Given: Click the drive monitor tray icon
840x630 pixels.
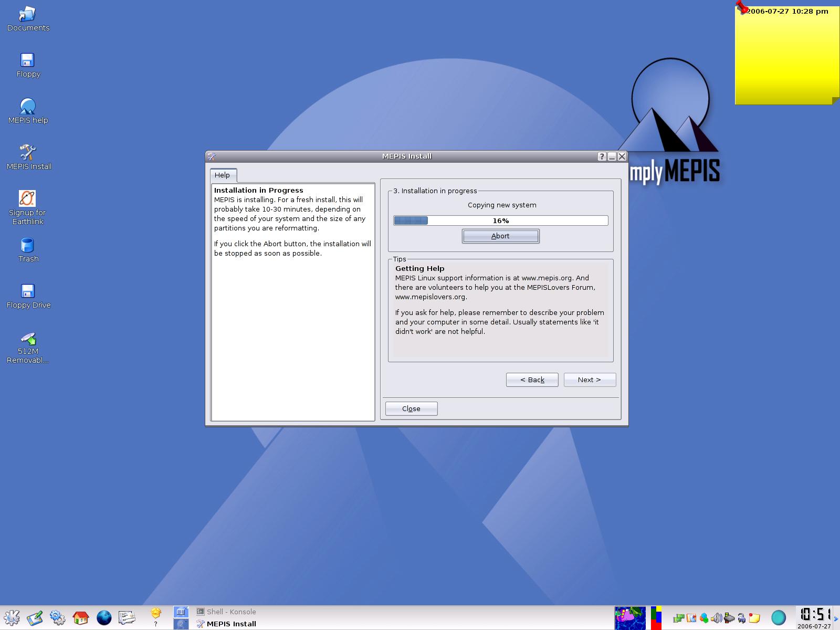Looking at the screenshot, I should [729, 618].
